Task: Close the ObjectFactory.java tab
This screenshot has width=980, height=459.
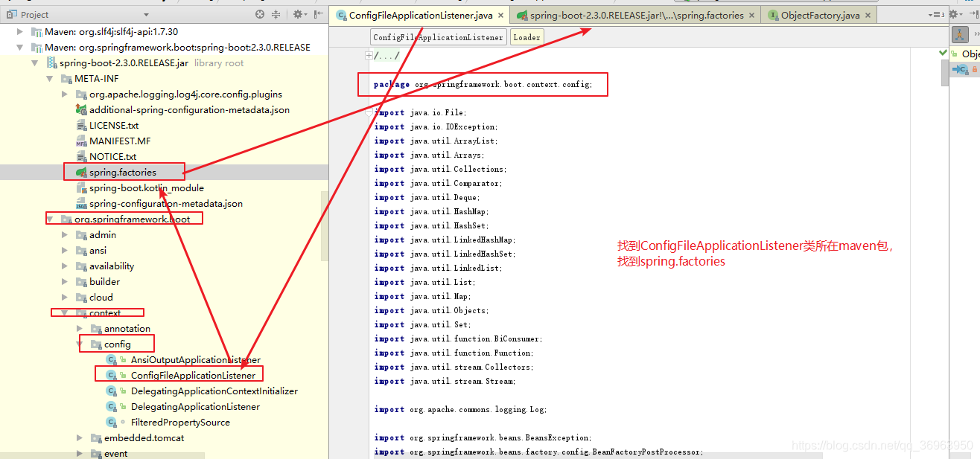Action: pyautogui.click(x=868, y=15)
